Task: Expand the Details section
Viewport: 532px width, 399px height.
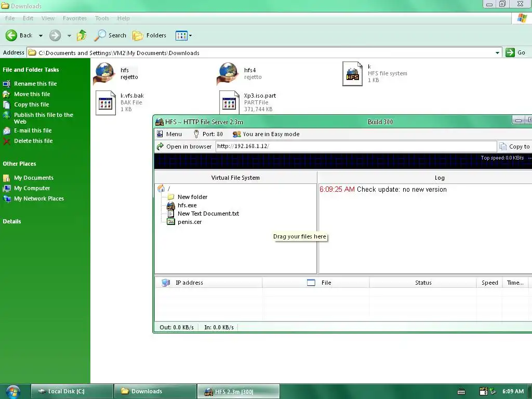Action: (12, 221)
